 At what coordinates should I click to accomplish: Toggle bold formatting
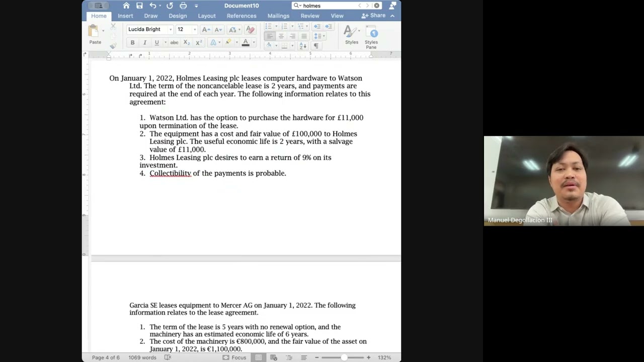[x=132, y=43]
